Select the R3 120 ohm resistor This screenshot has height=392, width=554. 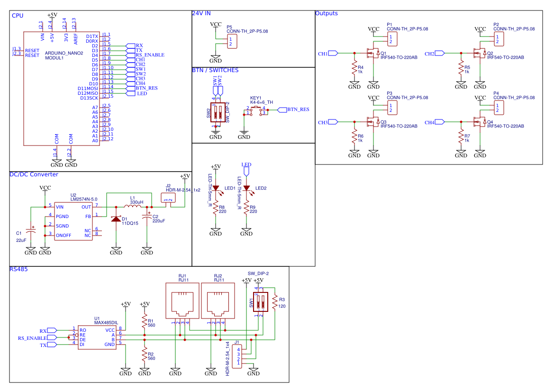[275, 302]
